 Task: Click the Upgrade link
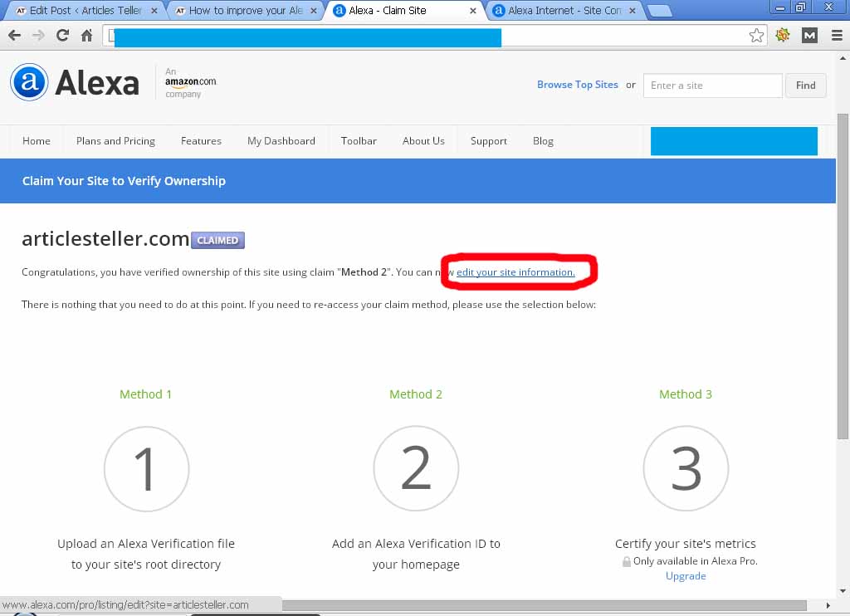pyautogui.click(x=686, y=576)
